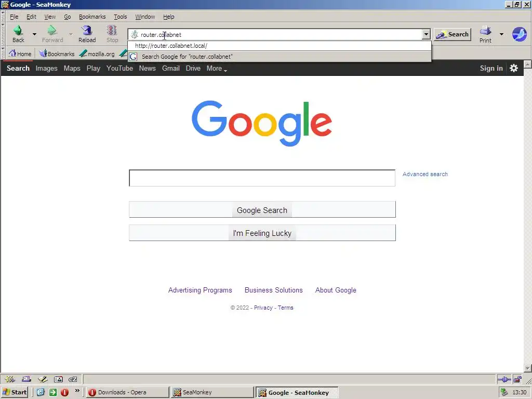The image size is (532, 399).
Task: Open the View menu
Action: (x=50, y=17)
